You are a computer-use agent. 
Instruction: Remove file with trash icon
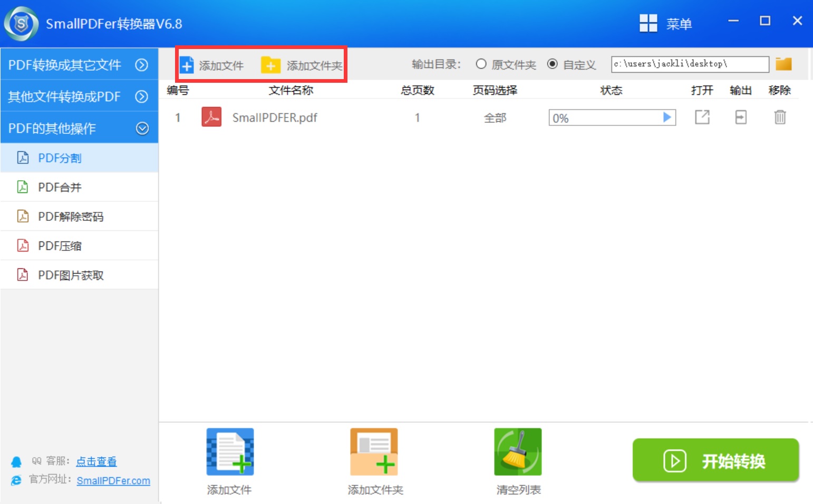[x=780, y=117]
